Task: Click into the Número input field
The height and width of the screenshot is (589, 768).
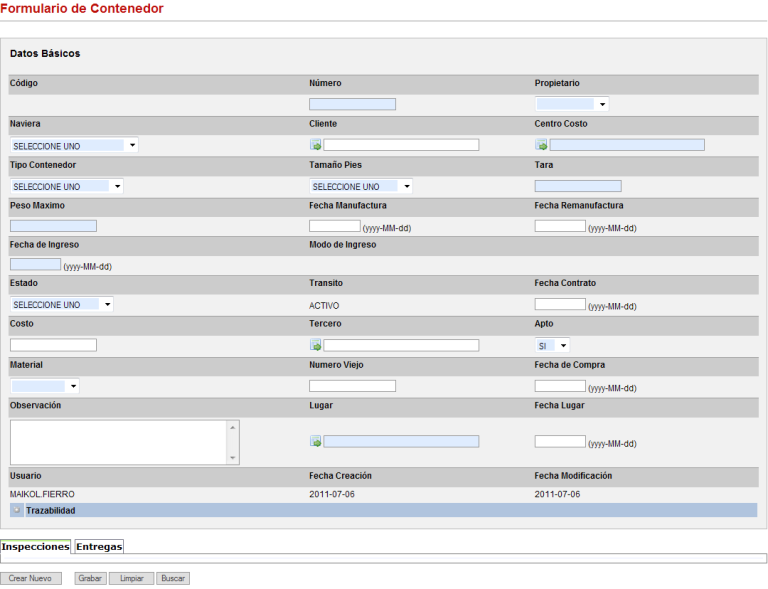Action: click(352, 104)
